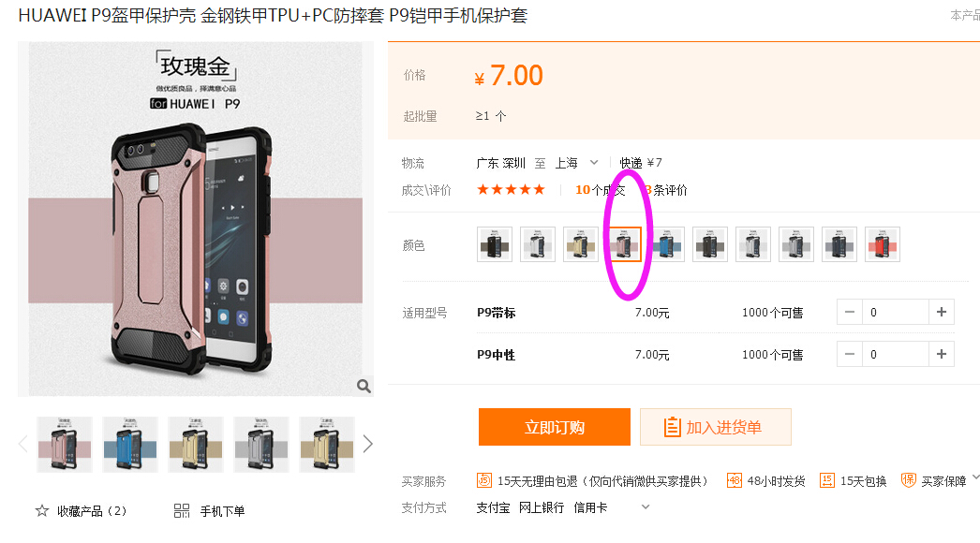Show next thumbnails with right arrow

[367, 445]
